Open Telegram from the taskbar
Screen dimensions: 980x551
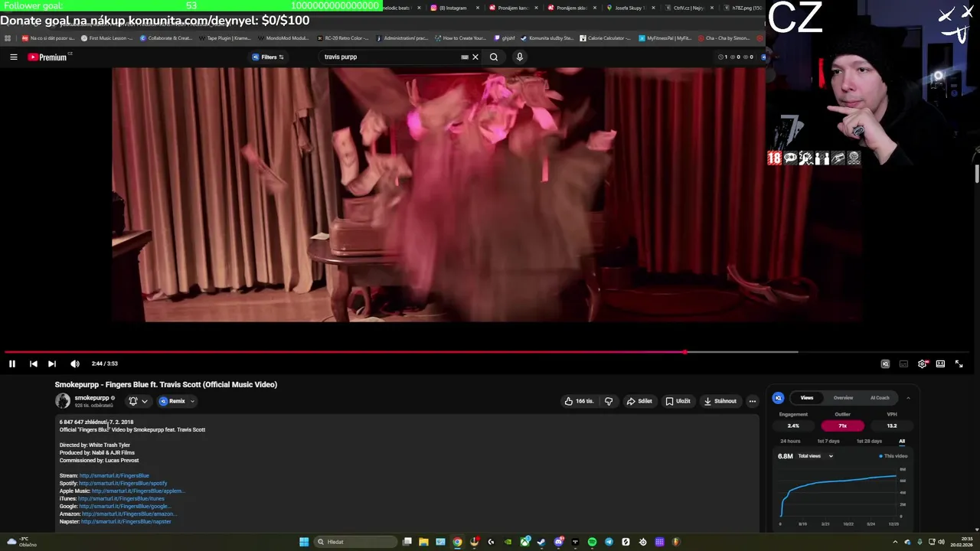[609, 542]
